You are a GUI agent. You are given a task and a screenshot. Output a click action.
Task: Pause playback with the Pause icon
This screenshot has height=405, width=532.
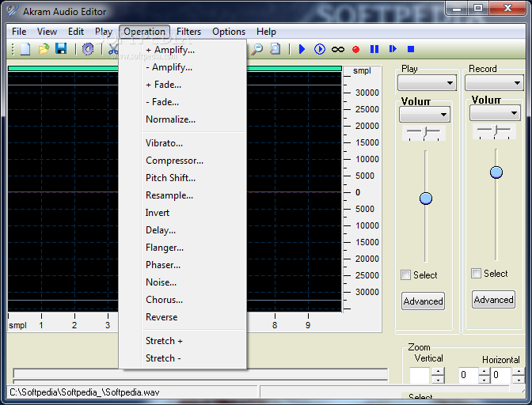pos(374,49)
